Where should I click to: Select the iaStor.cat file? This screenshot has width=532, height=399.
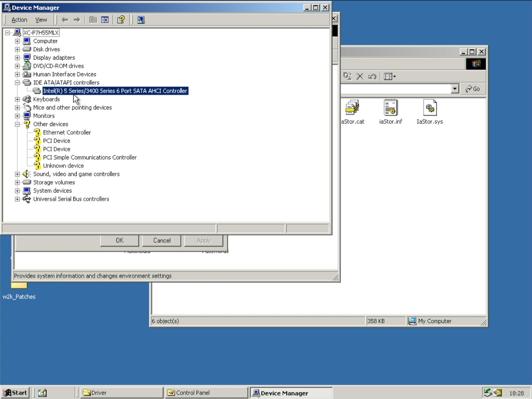353,112
